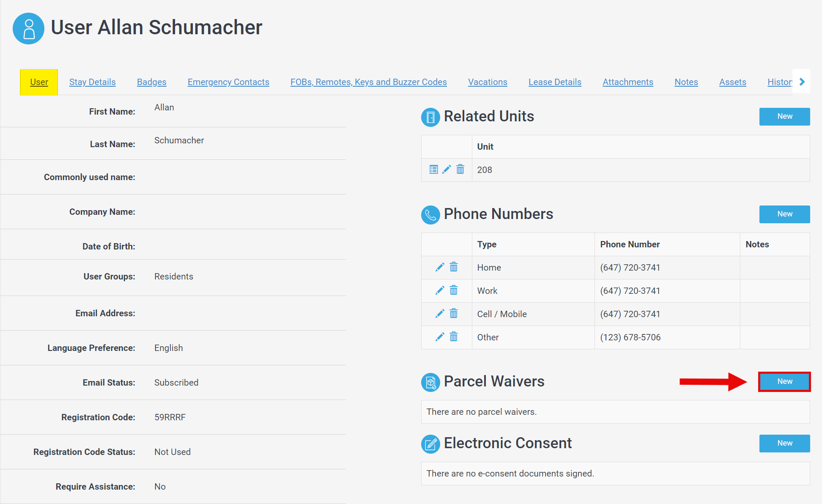Delete the Work phone number

(x=454, y=290)
